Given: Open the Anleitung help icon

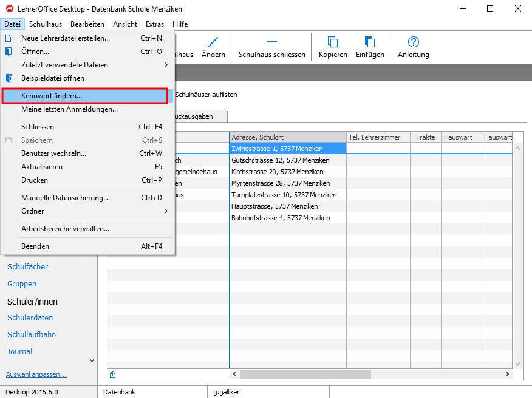Looking at the screenshot, I should tap(414, 42).
